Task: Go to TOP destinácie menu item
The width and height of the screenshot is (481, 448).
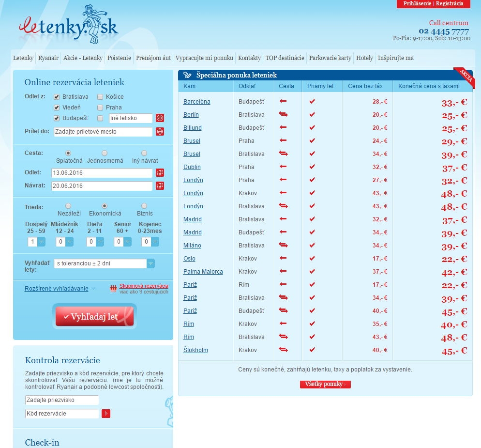Action: (285, 58)
